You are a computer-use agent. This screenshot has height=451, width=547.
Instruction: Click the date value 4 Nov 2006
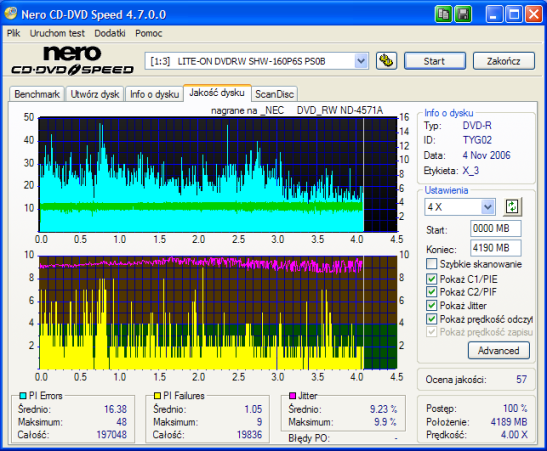click(486, 155)
